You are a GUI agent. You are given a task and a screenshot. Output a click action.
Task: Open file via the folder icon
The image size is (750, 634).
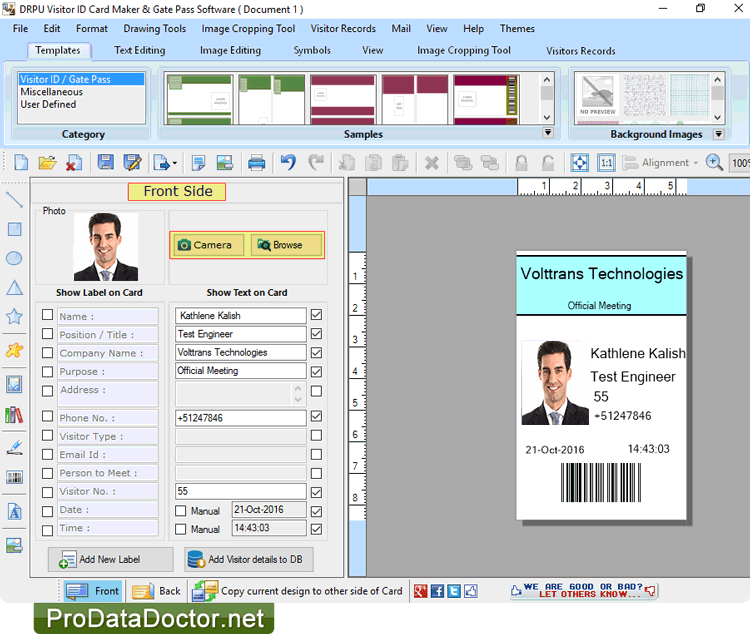click(x=47, y=163)
